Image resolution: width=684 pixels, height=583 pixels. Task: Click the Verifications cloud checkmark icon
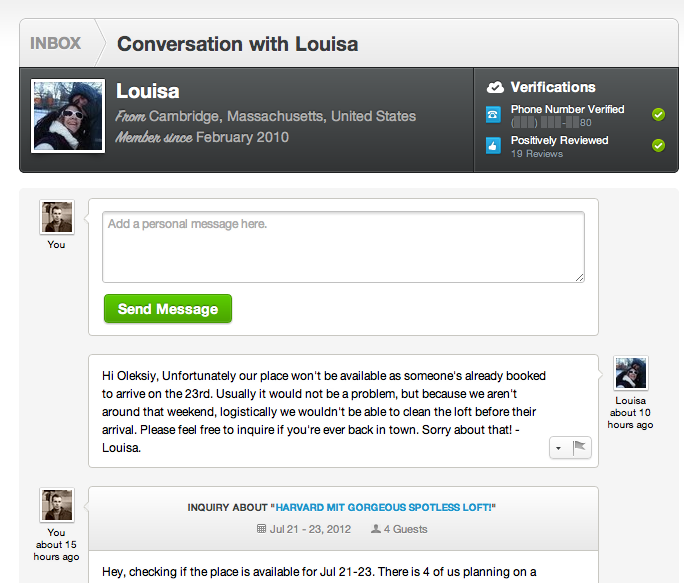[x=495, y=87]
